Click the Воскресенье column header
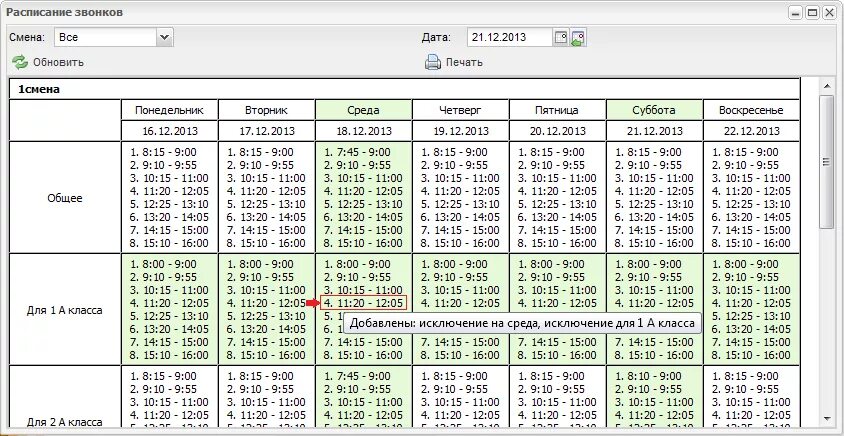Screen dimensions: 844x436 (x=751, y=110)
